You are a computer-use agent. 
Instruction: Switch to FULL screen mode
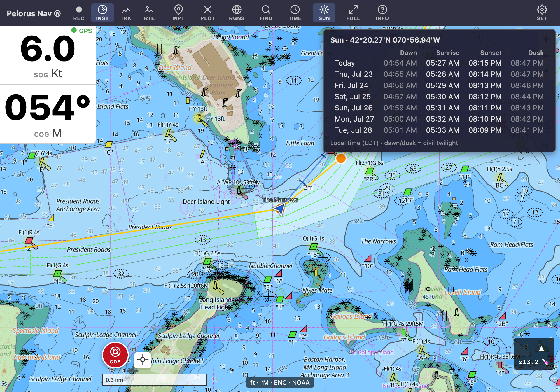(353, 13)
